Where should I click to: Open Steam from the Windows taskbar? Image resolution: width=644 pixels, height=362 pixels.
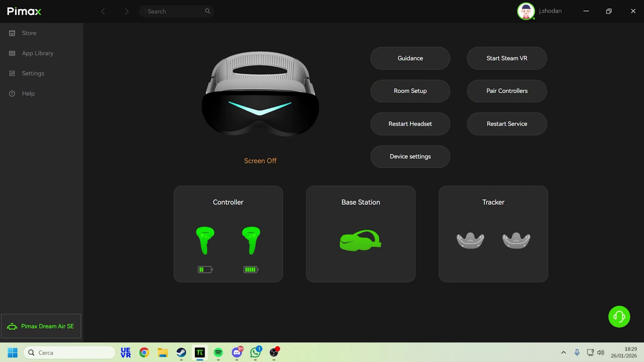(181, 352)
